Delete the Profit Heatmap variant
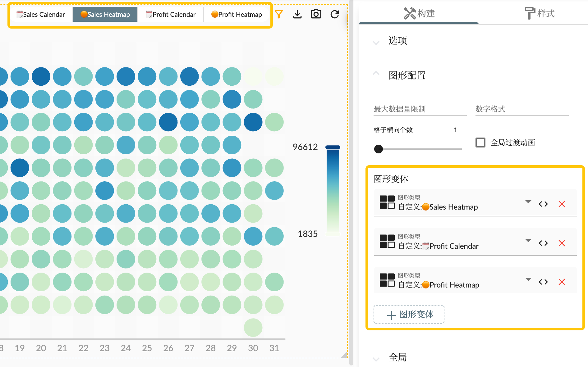The width and height of the screenshot is (588, 367). tap(562, 282)
